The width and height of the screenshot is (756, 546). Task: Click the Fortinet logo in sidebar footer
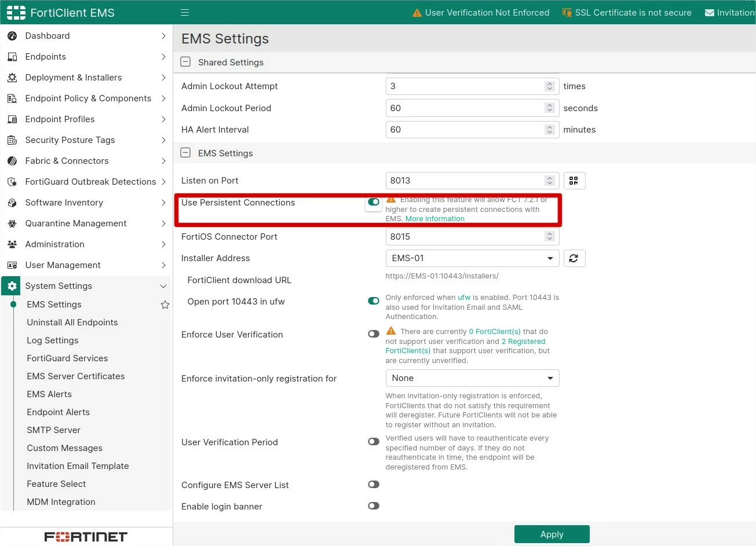pos(86,537)
